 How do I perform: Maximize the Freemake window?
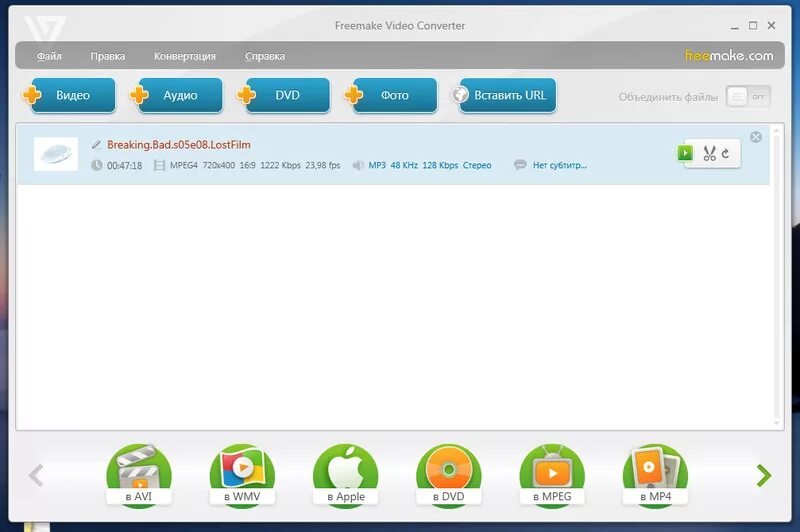(753, 26)
